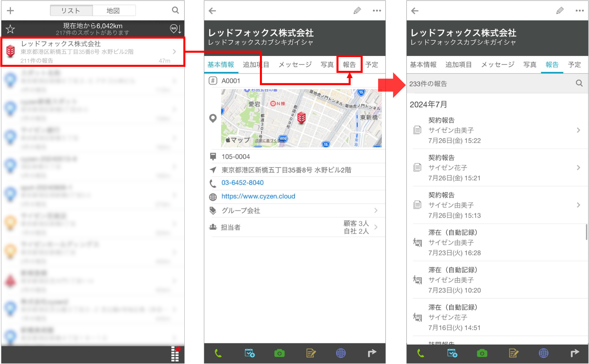This screenshot has width=589, height=364.
Task: Tap calendar add icon in middle toolbar
Action: pyautogui.click(x=250, y=353)
